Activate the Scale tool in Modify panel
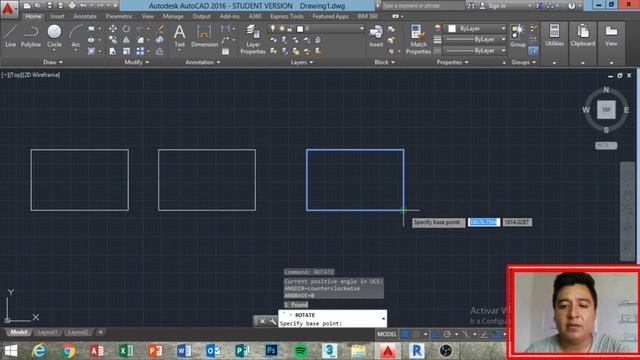Viewport: 640px width, 360px height. pos(127,51)
